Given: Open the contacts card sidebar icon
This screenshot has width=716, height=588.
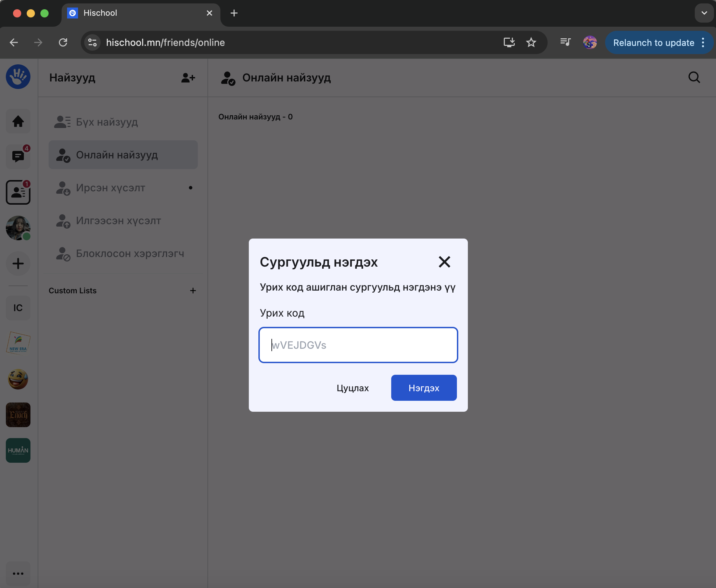Looking at the screenshot, I should point(18,192).
